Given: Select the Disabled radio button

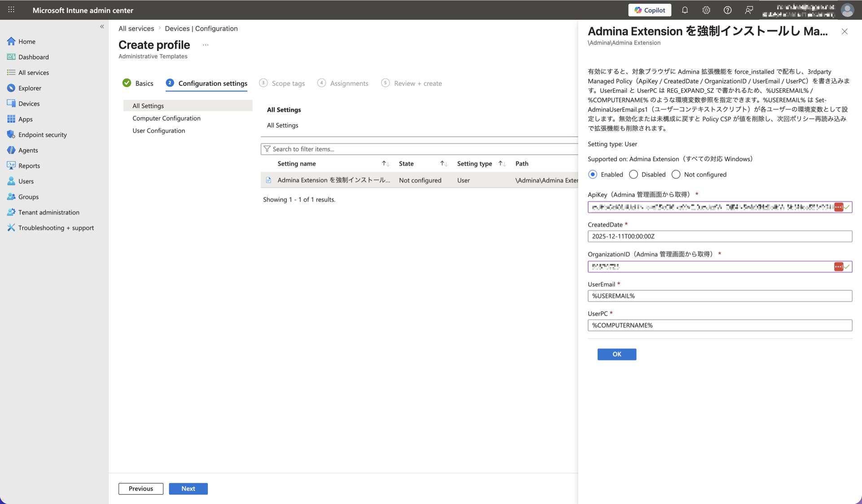Looking at the screenshot, I should click(x=633, y=175).
